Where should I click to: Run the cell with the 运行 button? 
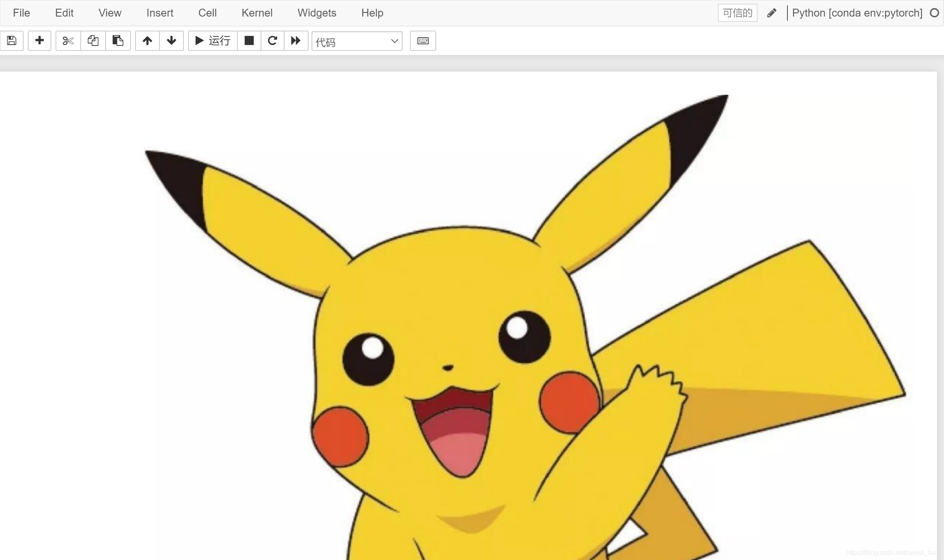tap(213, 41)
